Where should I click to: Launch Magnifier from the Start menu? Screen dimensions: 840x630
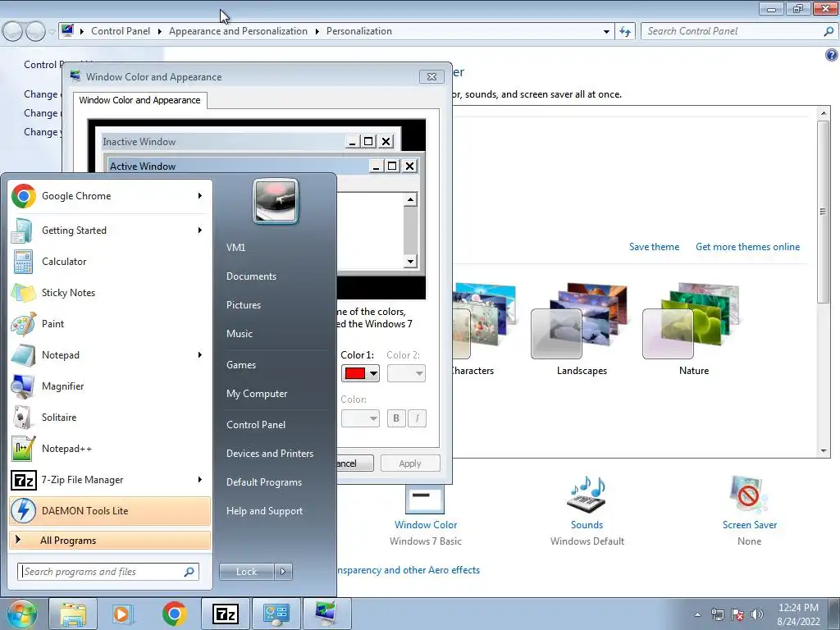[110, 386]
